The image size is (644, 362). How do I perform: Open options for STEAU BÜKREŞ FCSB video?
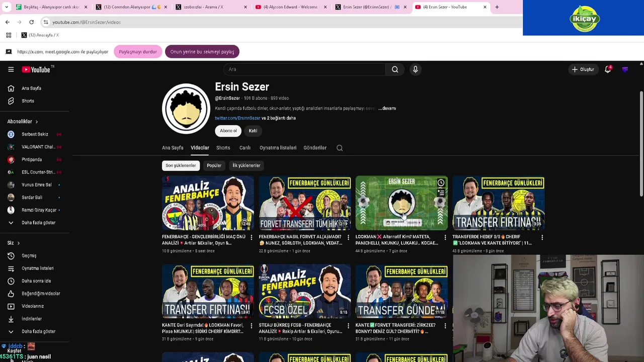coord(348,326)
